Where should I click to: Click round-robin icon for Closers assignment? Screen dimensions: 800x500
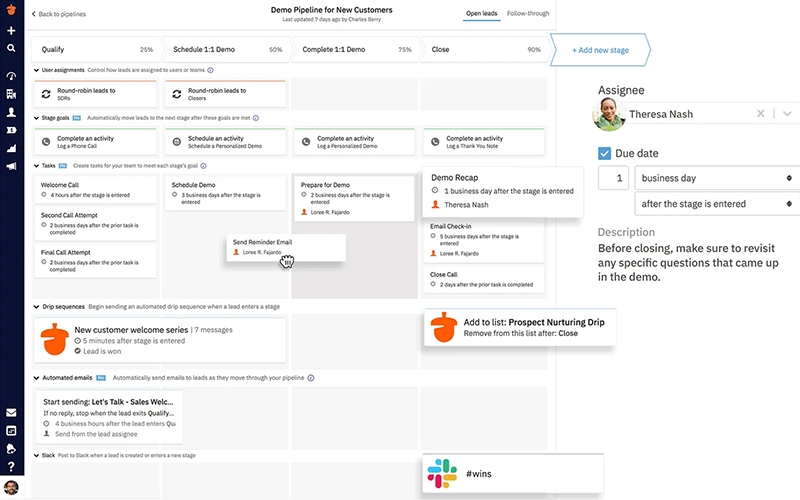click(177, 94)
